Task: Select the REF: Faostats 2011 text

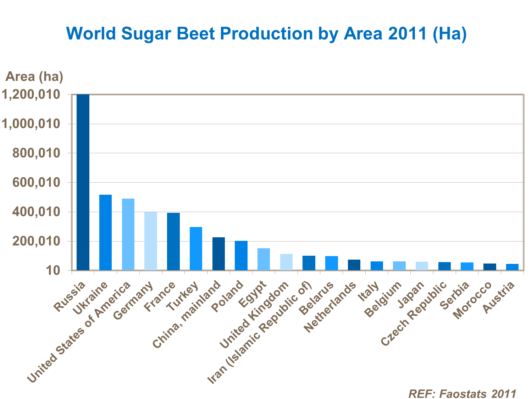Action: [x=462, y=394]
